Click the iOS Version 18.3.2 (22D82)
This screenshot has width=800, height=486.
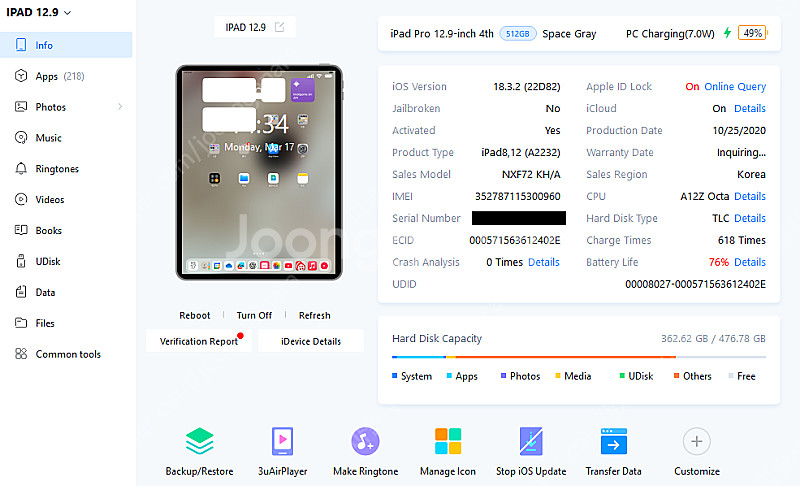click(x=527, y=86)
